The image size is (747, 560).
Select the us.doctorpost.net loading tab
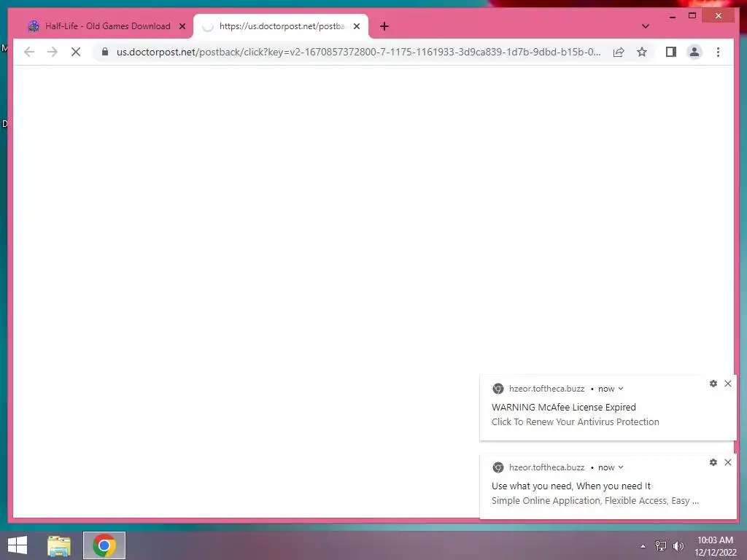pyautogui.click(x=281, y=26)
